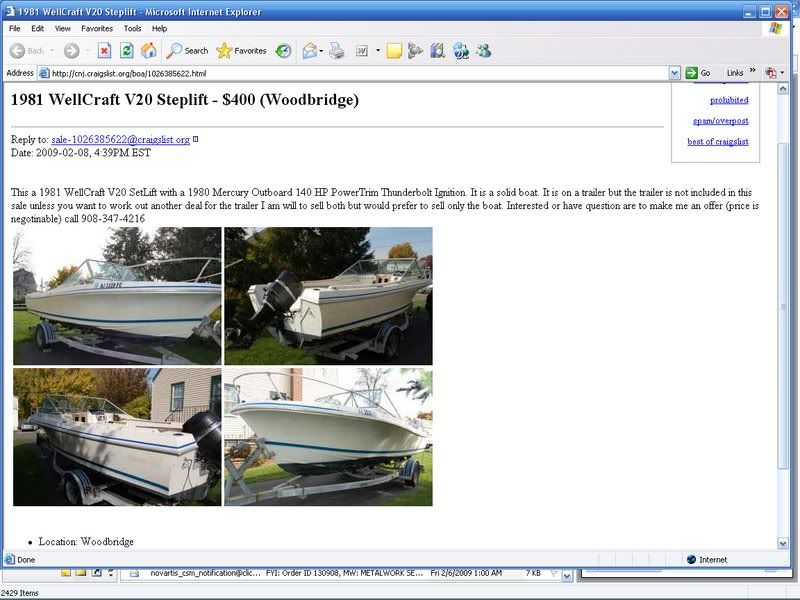Click the small icon after the reply email
This screenshot has width=800, height=600.
click(195, 139)
